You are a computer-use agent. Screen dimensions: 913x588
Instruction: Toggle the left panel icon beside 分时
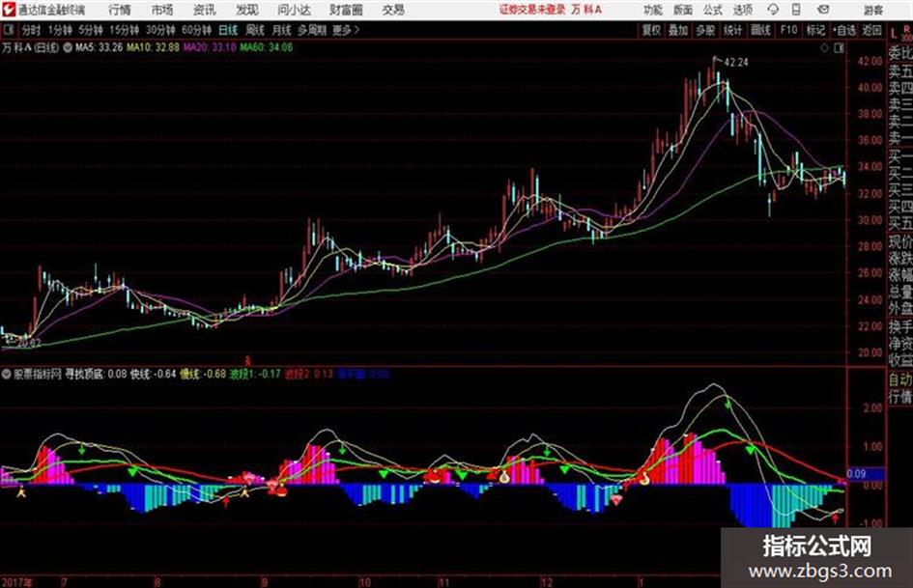(8, 30)
